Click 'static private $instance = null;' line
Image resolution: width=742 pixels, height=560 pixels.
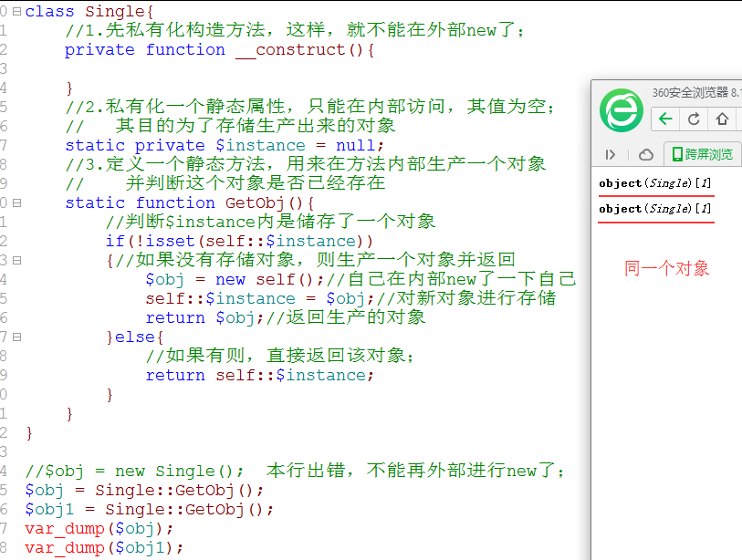(x=225, y=145)
